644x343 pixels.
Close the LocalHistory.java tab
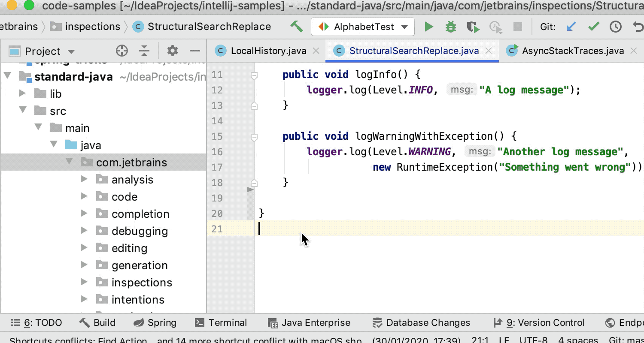(316, 51)
